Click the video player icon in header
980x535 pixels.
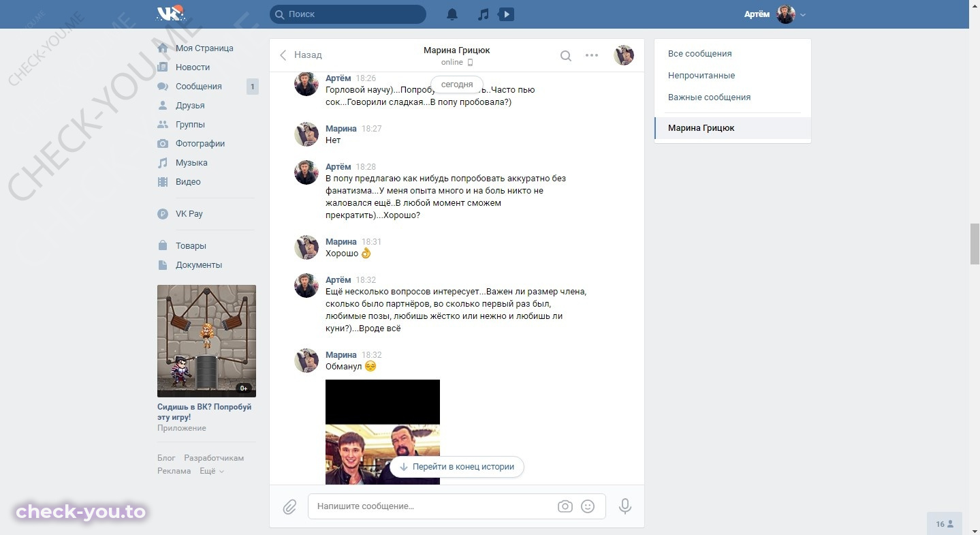[x=506, y=14]
